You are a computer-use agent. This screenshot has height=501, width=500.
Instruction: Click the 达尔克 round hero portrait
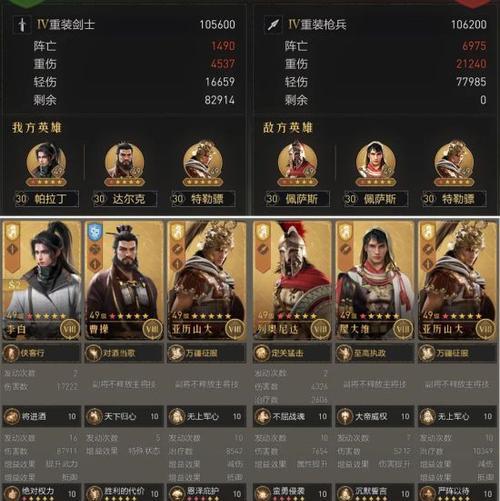pos(125,162)
